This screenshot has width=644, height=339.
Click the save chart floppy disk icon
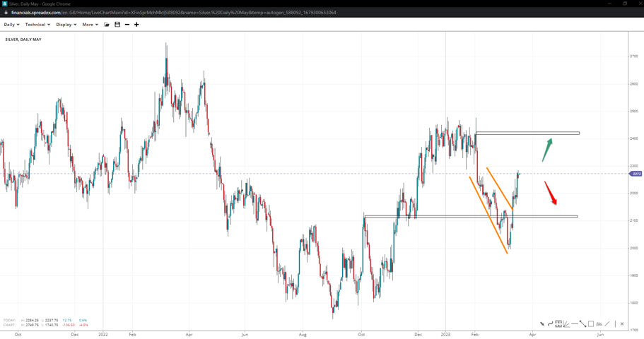pyautogui.click(x=117, y=25)
